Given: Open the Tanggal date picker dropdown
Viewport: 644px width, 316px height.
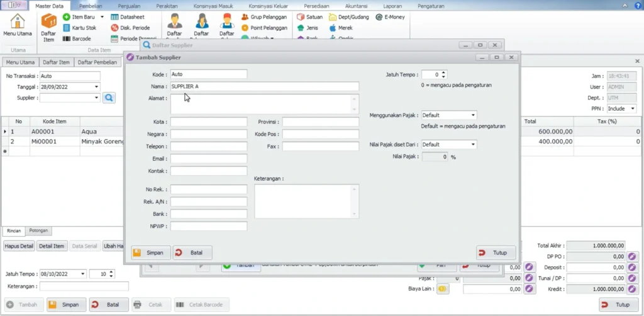Looking at the screenshot, I should coord(96,87).
